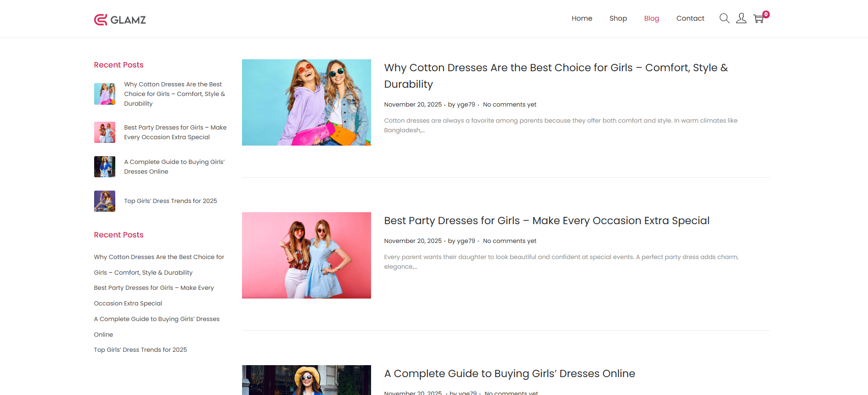Open main post title 'Best Party Dresses for Girls'
Image resolution: width=868 pixels, height=395 pixels.
[x=547, y=221]
